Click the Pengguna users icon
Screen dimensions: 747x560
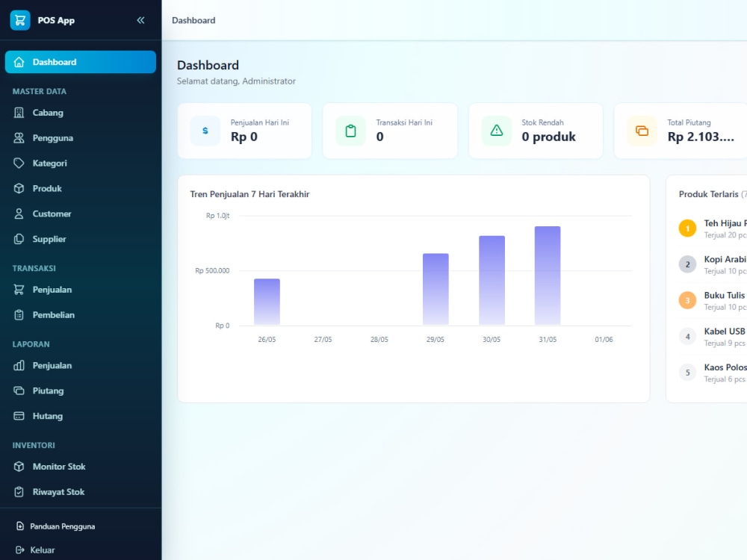19,138
